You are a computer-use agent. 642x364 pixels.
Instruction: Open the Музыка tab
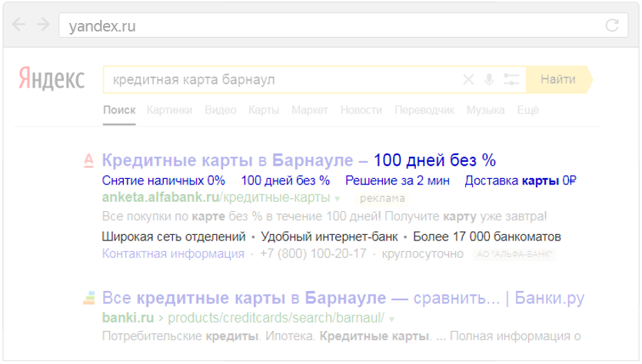485,110
